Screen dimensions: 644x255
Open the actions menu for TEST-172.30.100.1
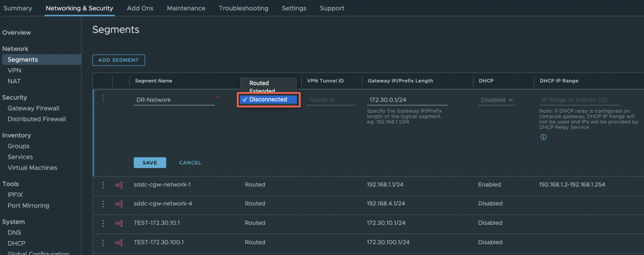pyautogui.click(x=103, y=242)
